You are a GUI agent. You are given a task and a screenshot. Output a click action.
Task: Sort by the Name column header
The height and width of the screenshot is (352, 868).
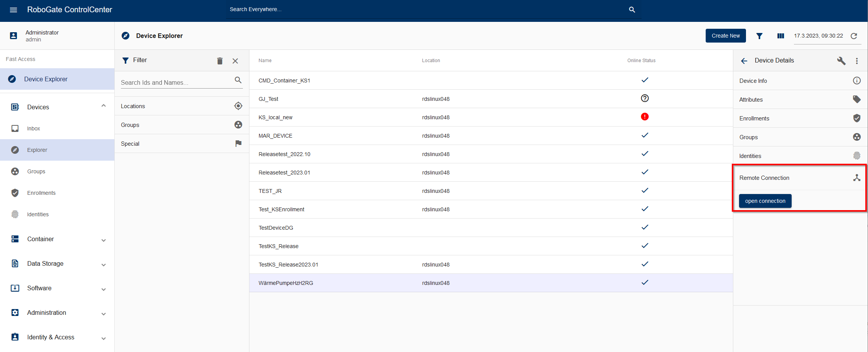(265, 61)
